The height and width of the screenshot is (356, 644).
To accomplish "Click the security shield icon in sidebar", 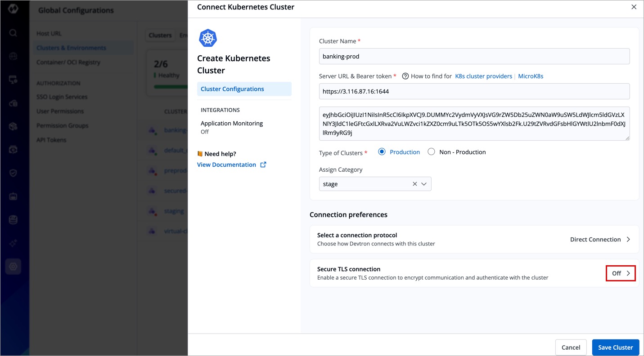I will click(x=13, y=173).
